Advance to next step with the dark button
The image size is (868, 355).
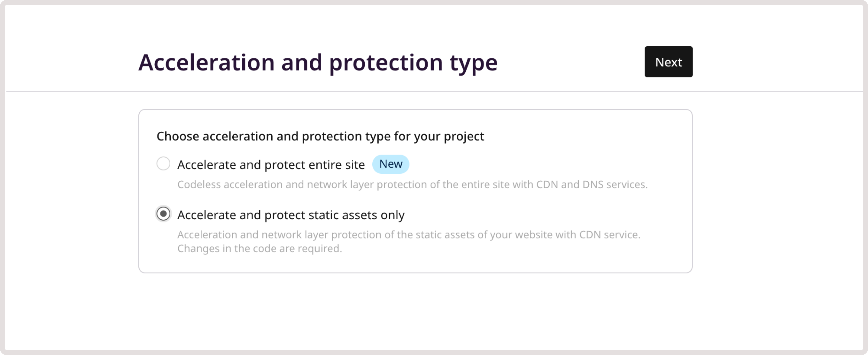pyautogui.click(x=668, y=62)
